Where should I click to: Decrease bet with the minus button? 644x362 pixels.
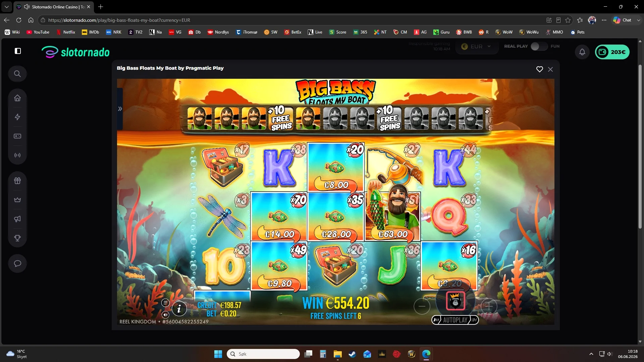pos(422,306)
